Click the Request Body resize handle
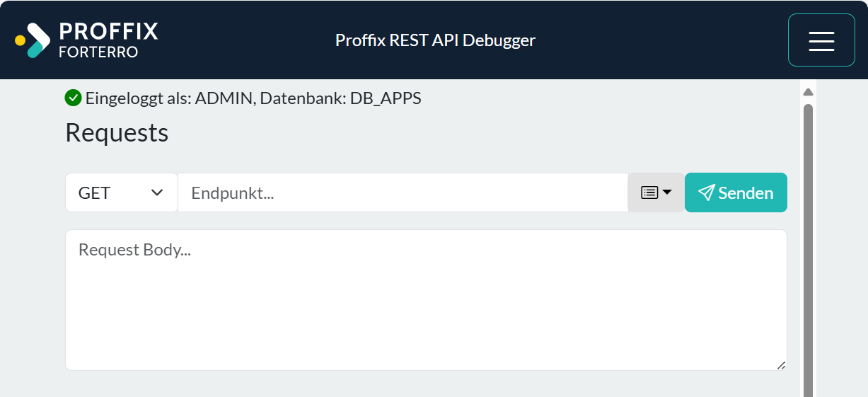Viewport: 868px width, 397px height. 781,365
